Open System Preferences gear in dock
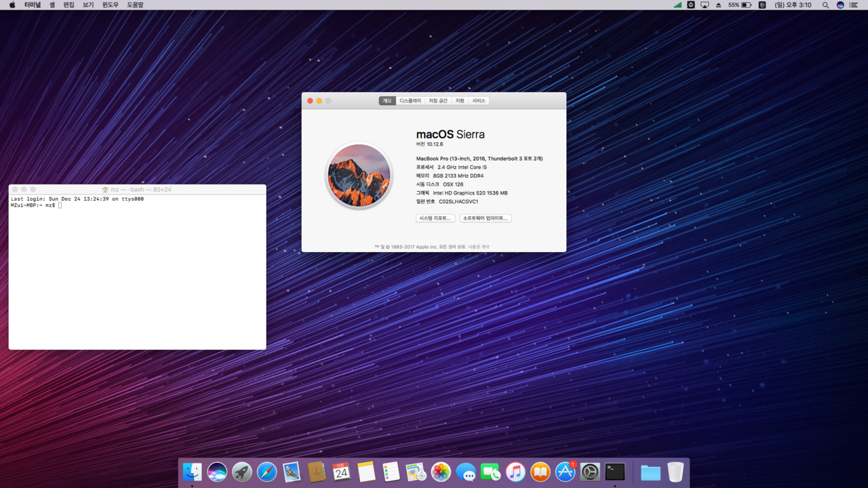The width and height of the screenshot is (868, 488). (x=590, y=472)
